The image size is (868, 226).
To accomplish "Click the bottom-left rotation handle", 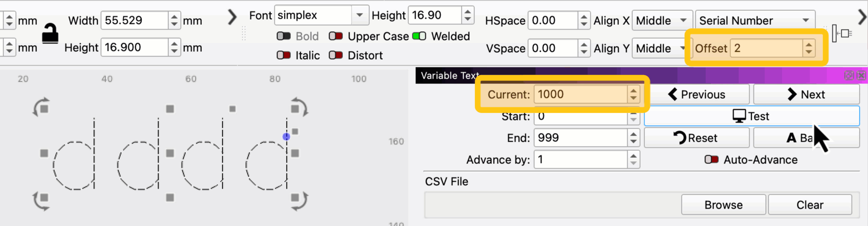I will [x=42, y=200].
